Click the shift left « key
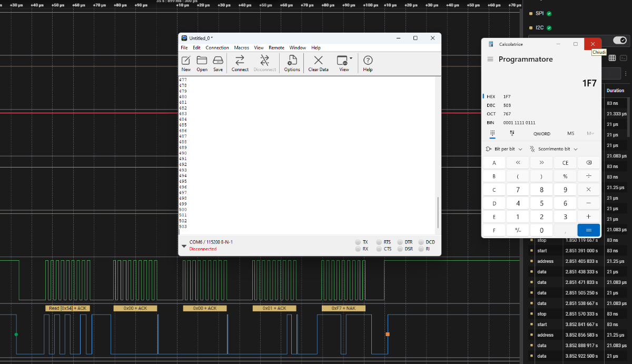 [x=518, y=163]
